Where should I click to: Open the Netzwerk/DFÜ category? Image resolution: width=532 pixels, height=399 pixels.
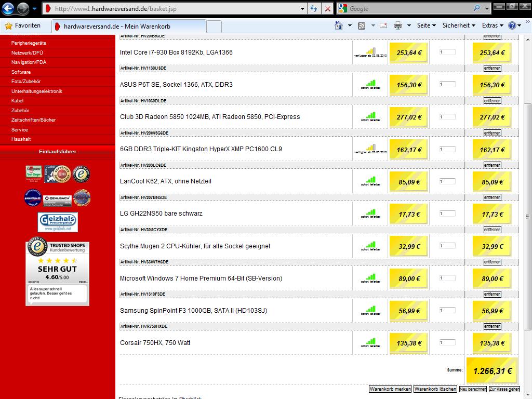pos(27,53)
